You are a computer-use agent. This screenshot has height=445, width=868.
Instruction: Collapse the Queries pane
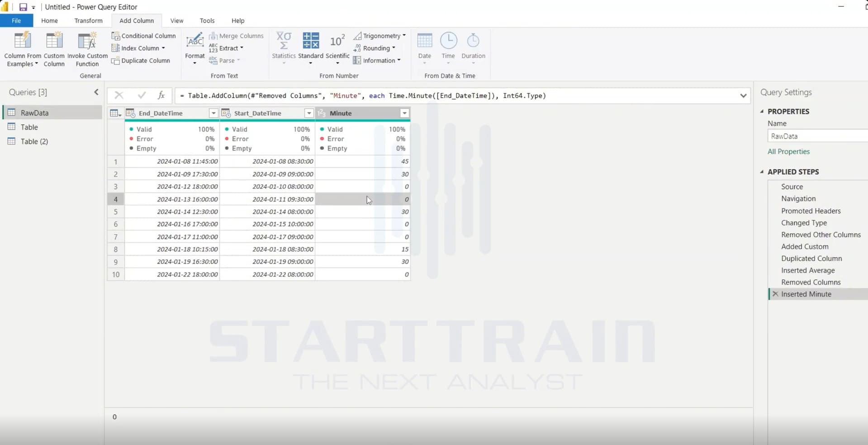tap(96, 92)
